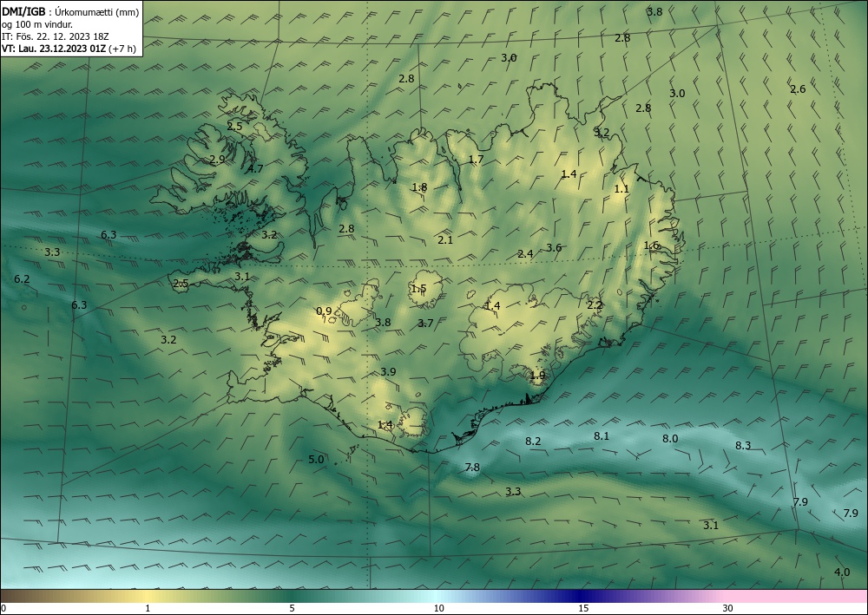Click the color scale tick label 0

click(3, 609)
